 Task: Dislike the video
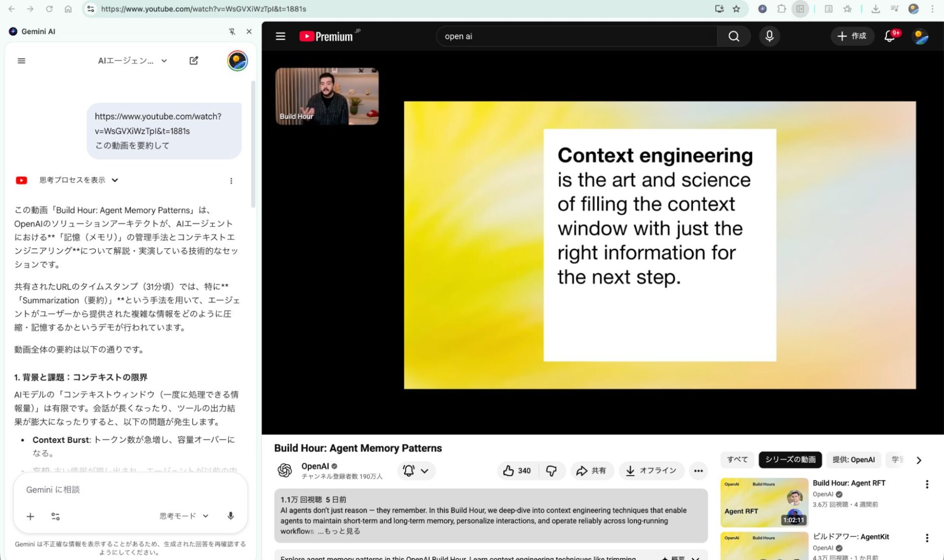tap(552, 471)
